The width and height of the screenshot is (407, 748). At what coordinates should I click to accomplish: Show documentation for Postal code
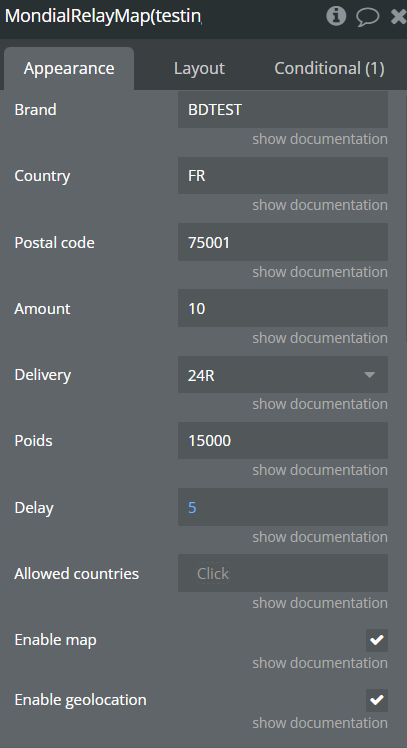click(x=320, y=272)
